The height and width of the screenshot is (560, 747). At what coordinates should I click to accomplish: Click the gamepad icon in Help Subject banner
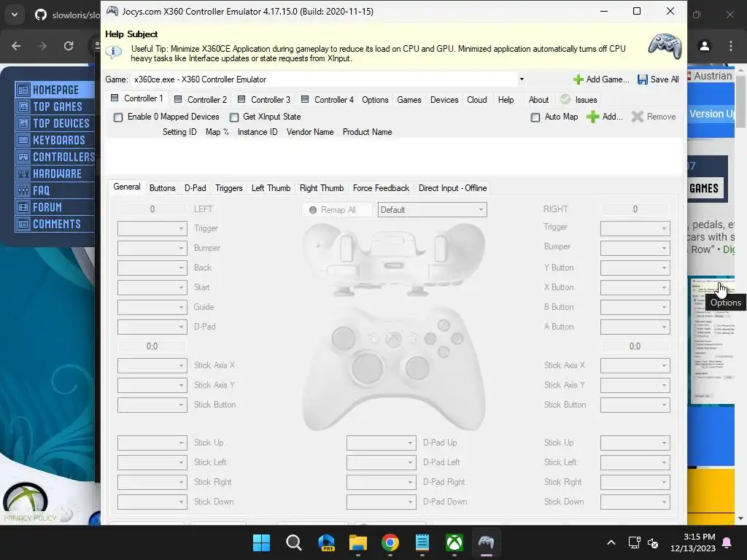pos(665,46)
